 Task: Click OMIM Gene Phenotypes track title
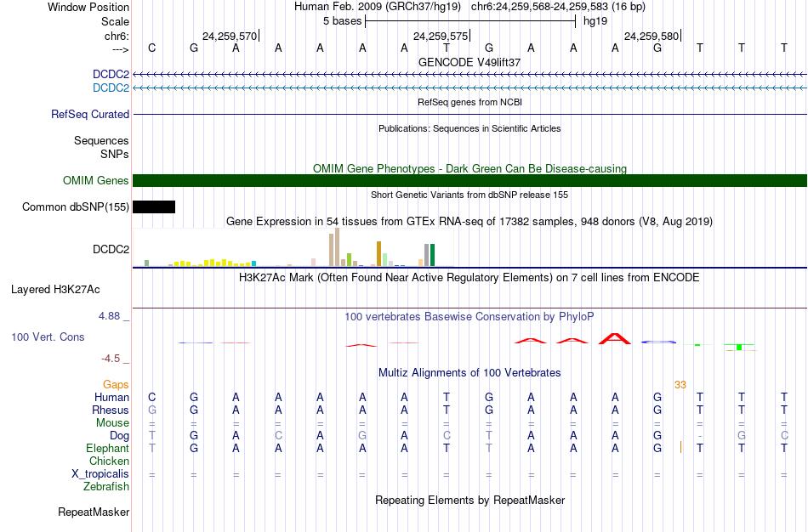click(469, 168)
